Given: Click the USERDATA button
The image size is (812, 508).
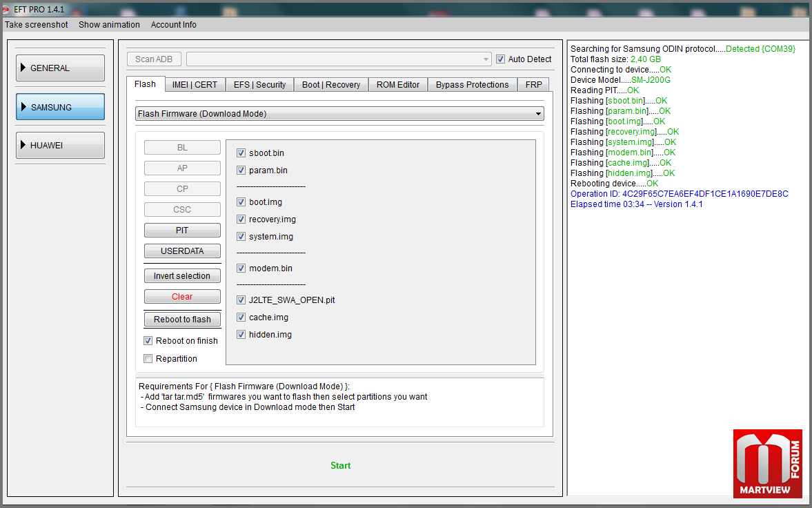Looking at the screenshot, I should [x=182, y=251].
